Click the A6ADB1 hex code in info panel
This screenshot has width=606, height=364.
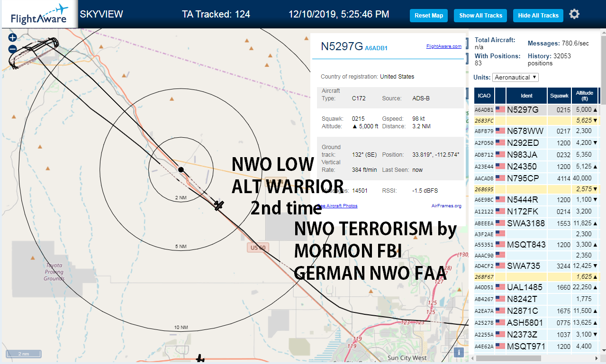click(376, 48)
